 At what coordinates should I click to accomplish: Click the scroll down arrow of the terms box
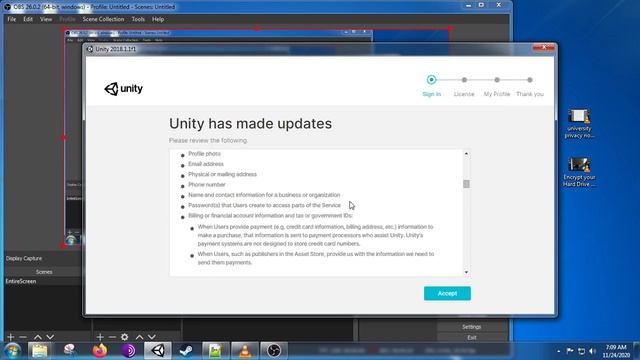pyautogui.click(x=466, y=272)
